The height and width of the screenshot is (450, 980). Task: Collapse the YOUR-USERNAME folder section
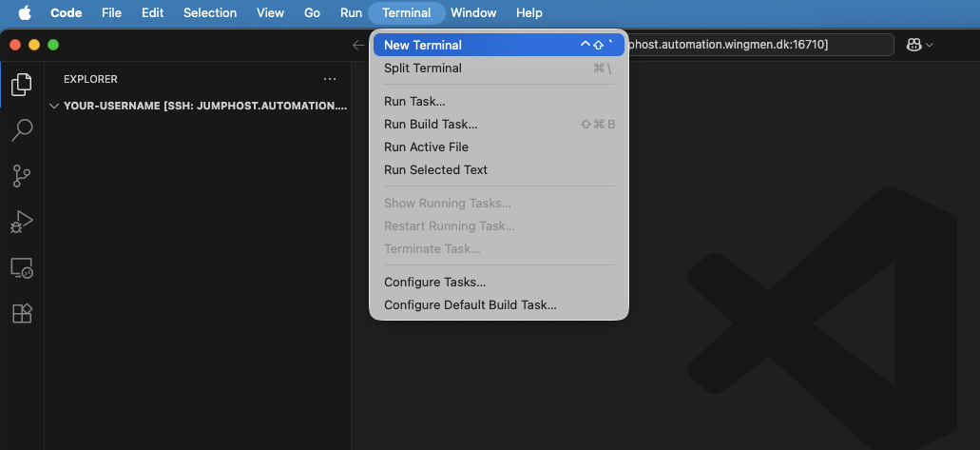tap(54, 106)
